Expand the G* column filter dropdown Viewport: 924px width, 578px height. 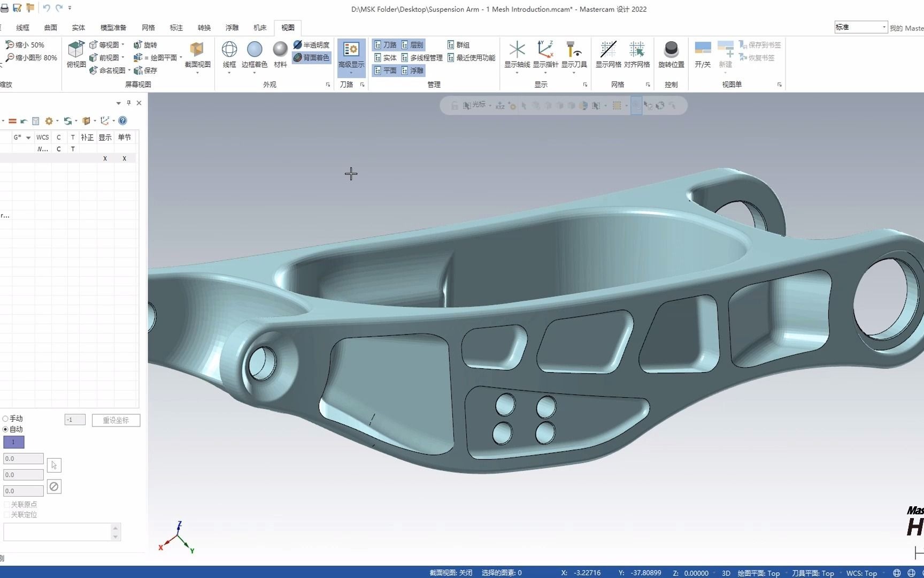point(28,138)
